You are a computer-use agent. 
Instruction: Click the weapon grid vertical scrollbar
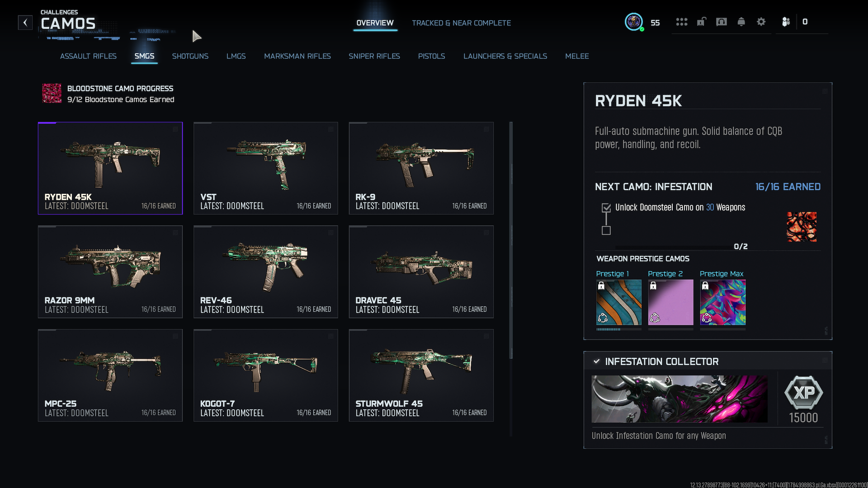coord(511,240)
